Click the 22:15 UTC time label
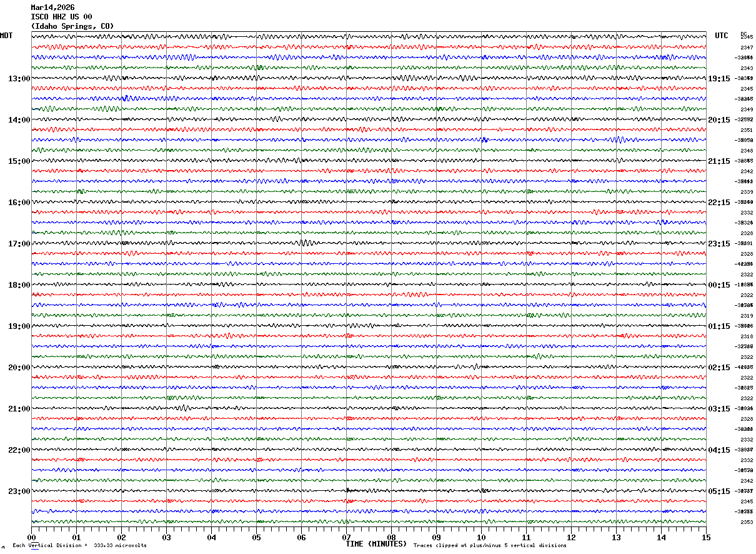 719,203
